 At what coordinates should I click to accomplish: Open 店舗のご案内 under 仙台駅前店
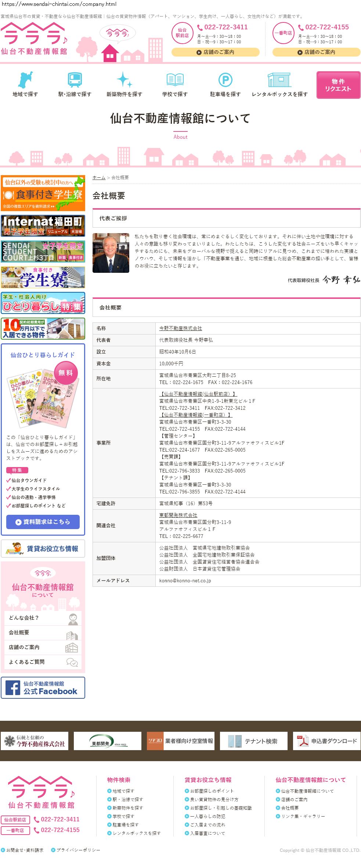[x=215, y=52]
